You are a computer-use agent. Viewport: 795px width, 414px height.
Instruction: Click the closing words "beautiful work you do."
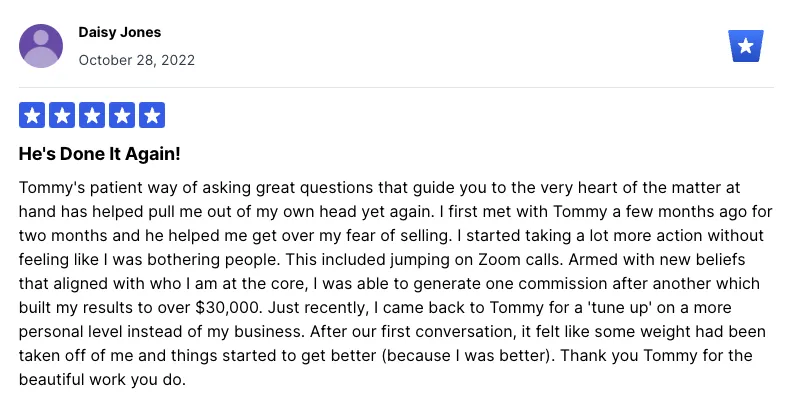[x=102, y=380]
